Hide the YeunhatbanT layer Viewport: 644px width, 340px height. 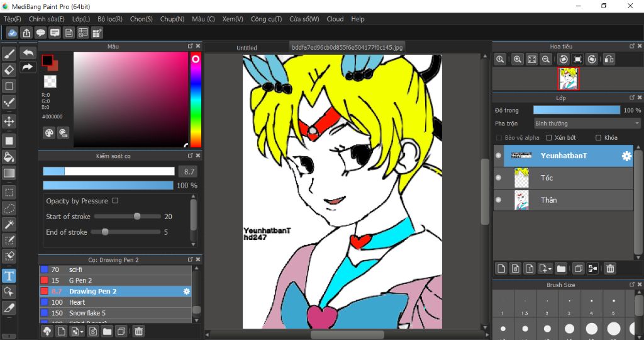point(498,156)
